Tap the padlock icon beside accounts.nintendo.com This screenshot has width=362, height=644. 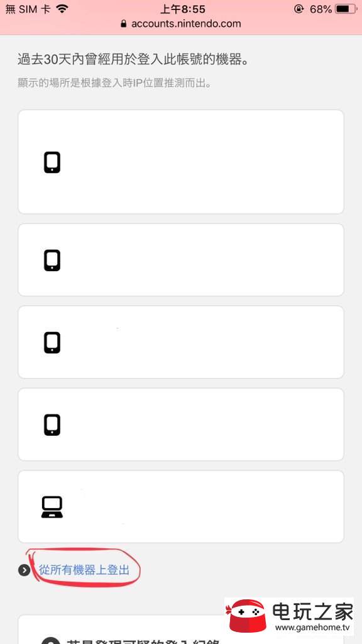pos(124,24)
